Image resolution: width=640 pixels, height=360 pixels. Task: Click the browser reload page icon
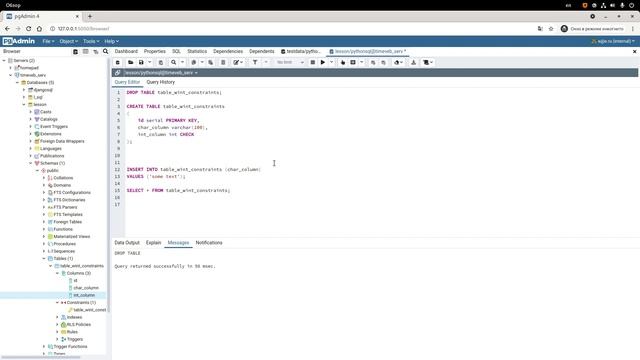[29, 29]
